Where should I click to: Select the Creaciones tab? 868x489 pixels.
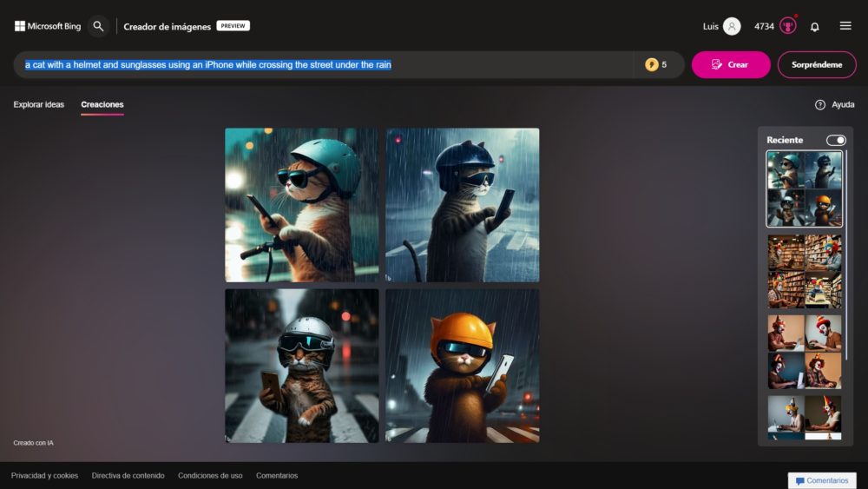(x=102, y=104)
